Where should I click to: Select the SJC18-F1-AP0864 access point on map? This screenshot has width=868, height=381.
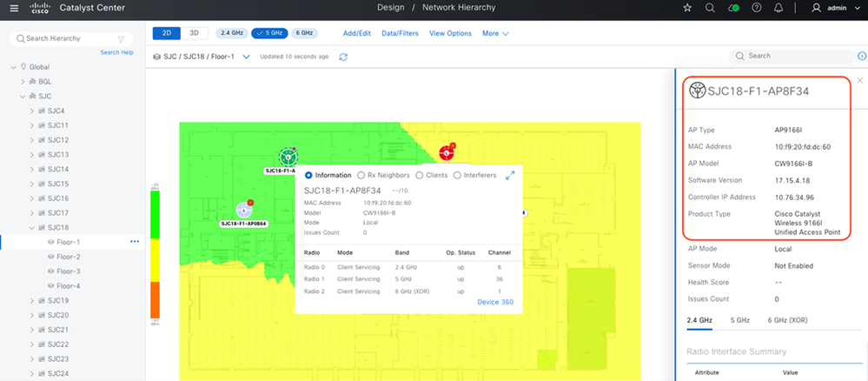(246, 209)
